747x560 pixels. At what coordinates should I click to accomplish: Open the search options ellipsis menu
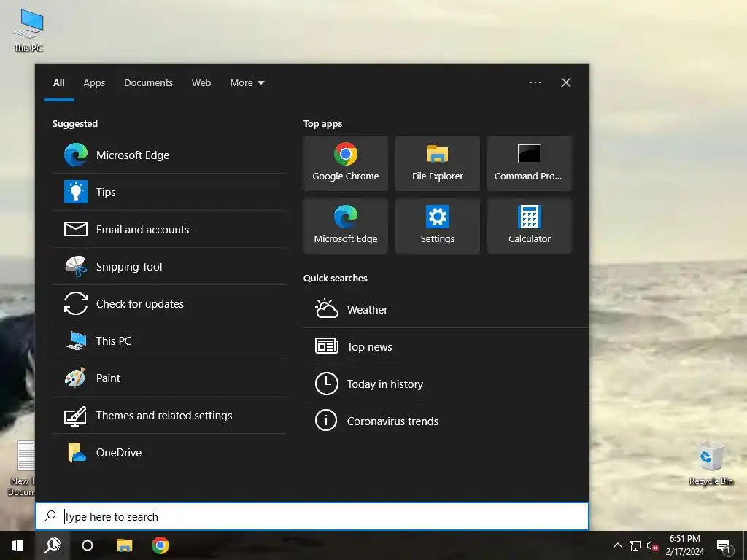click(535, 82)
